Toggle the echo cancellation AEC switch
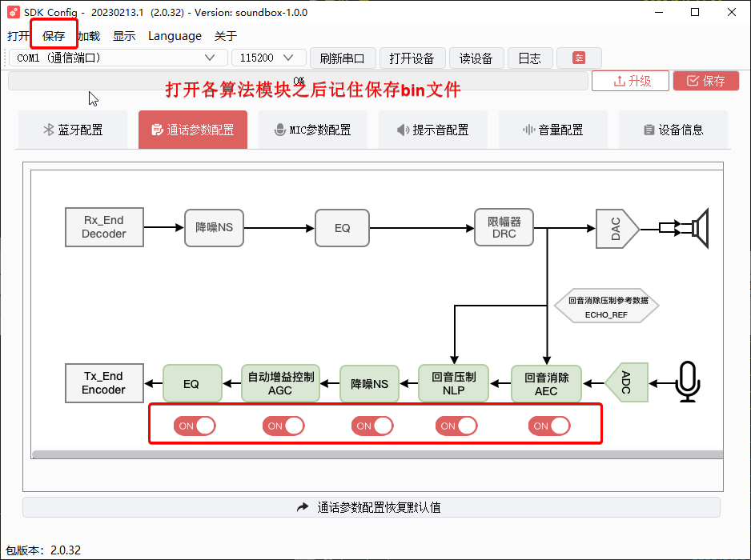Image resolution: width=751 pixels, height=560 pixels. pyautogui.click(x=549, y=426)
